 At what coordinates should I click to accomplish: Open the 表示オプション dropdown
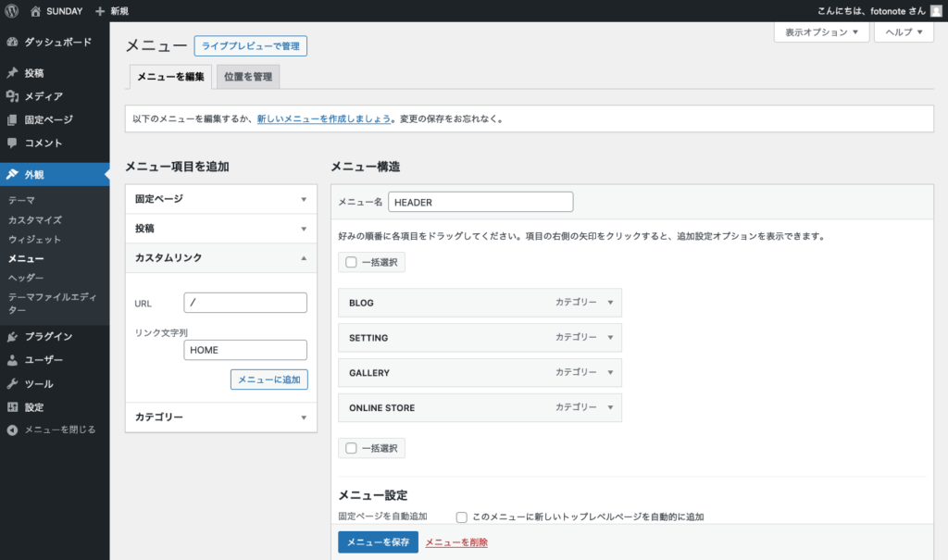[821, 32]
